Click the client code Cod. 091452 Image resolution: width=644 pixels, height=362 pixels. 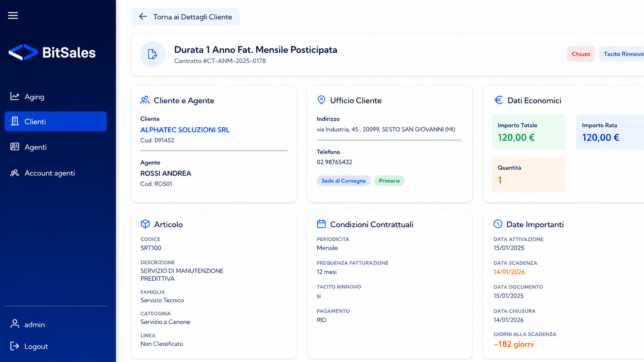[157, 140]
